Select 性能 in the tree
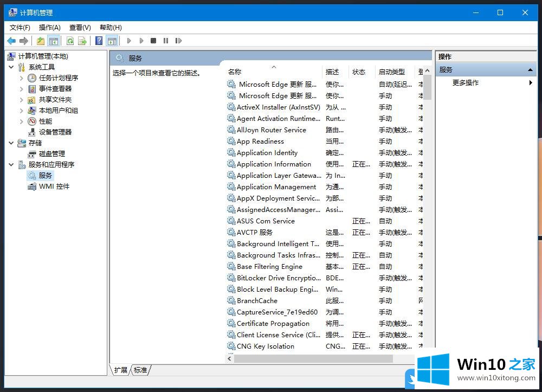This screenshot has width=542, height=392. [x=46, y=121]
